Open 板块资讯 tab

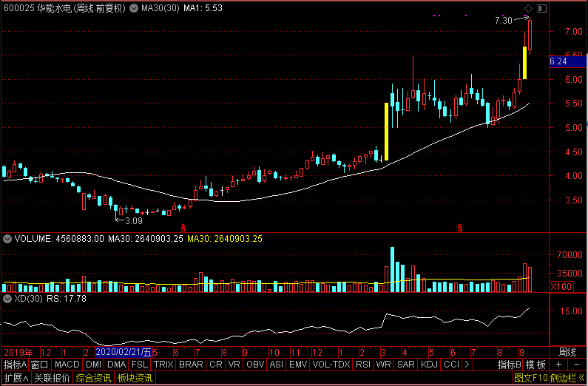coord(135,378)
